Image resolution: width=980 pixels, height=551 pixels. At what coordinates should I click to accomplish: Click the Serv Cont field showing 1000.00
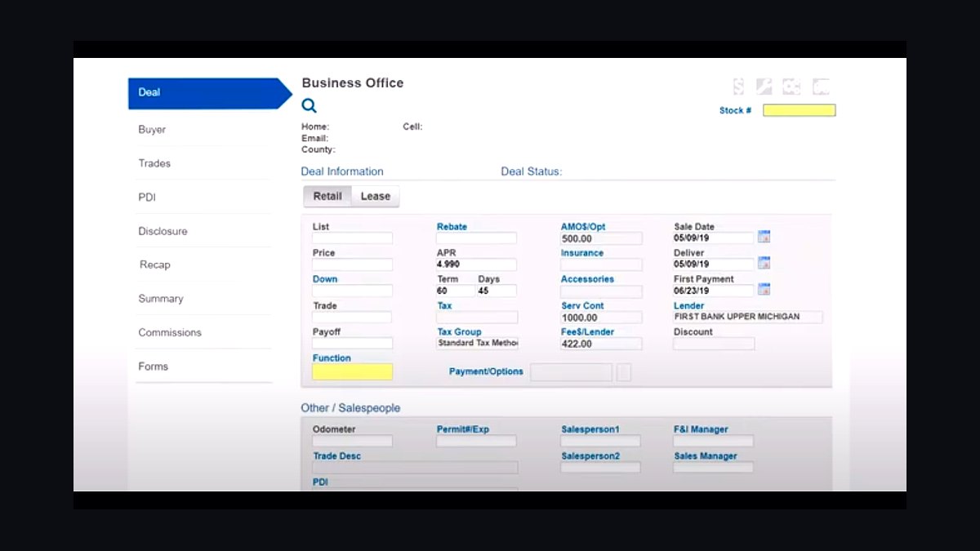coord(601,318)
